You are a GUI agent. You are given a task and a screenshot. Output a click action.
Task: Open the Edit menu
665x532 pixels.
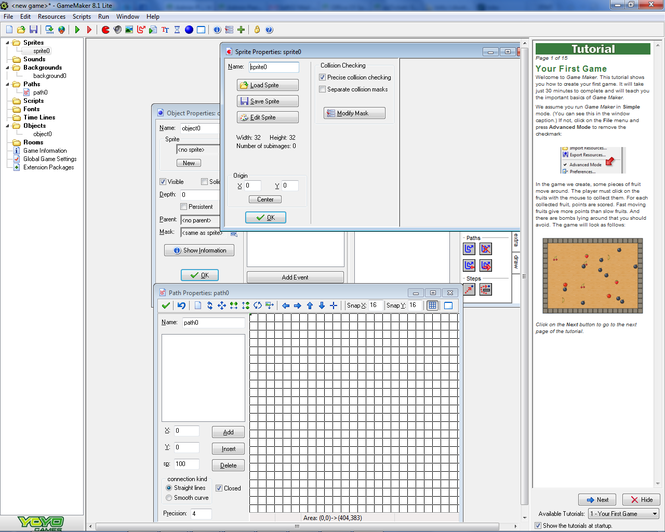pyautogui.click(x=25, y=17)
